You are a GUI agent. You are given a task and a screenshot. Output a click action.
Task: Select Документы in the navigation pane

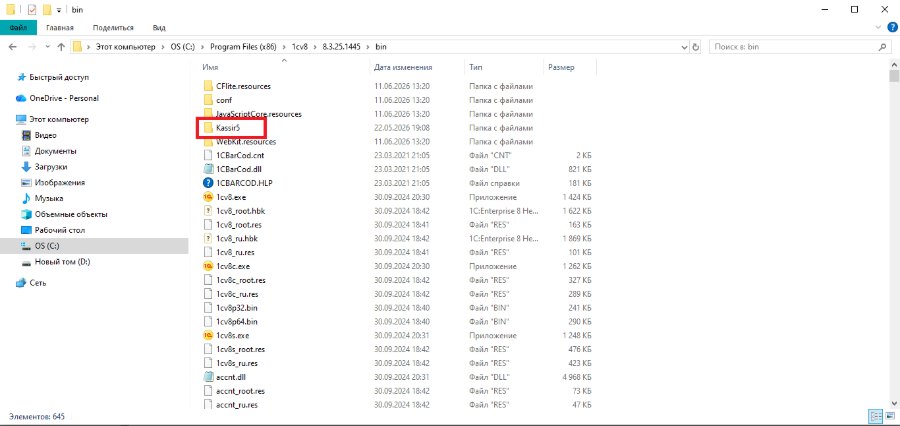tap(56, 151)
